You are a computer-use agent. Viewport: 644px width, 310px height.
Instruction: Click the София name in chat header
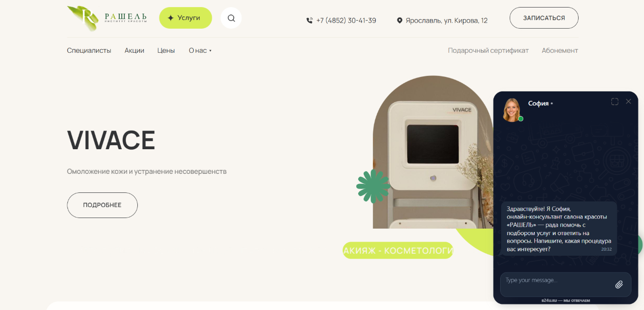pos(538,104)
